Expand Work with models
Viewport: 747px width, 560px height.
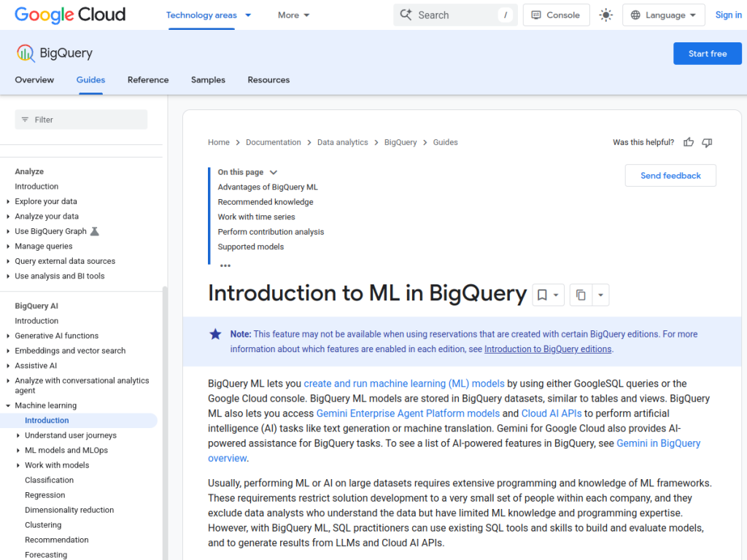click(18, 465)
